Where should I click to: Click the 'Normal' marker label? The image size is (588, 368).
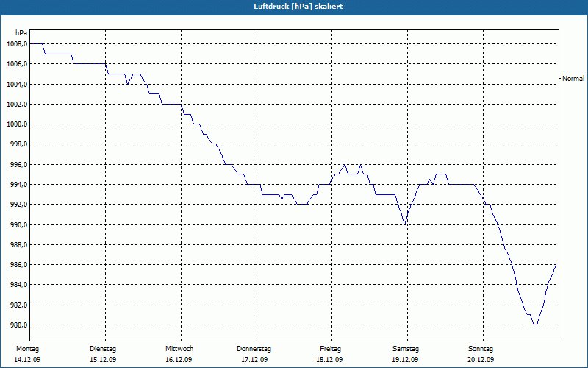point(573,79)
